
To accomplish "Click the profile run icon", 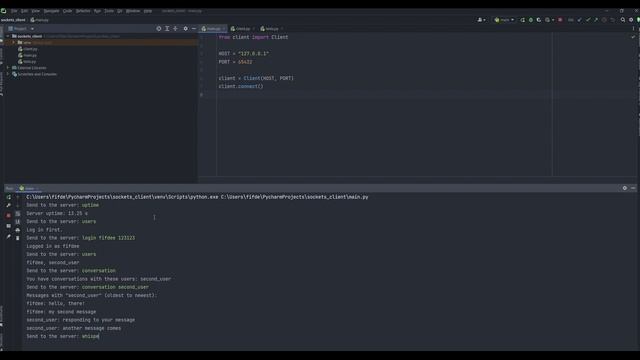I will pos(548,20).
